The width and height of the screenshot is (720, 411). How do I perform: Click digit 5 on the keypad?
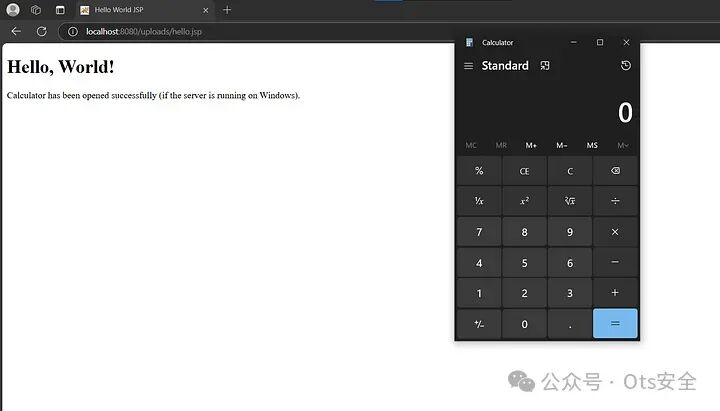pyautogui.click(x=524, y=263)
